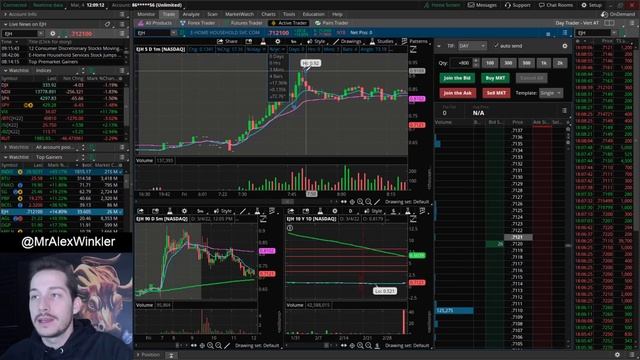Open settings gear on 10Y 1D chart
Image resolution: width=640 pixels, height=360 pixels.
pos(335,211)
